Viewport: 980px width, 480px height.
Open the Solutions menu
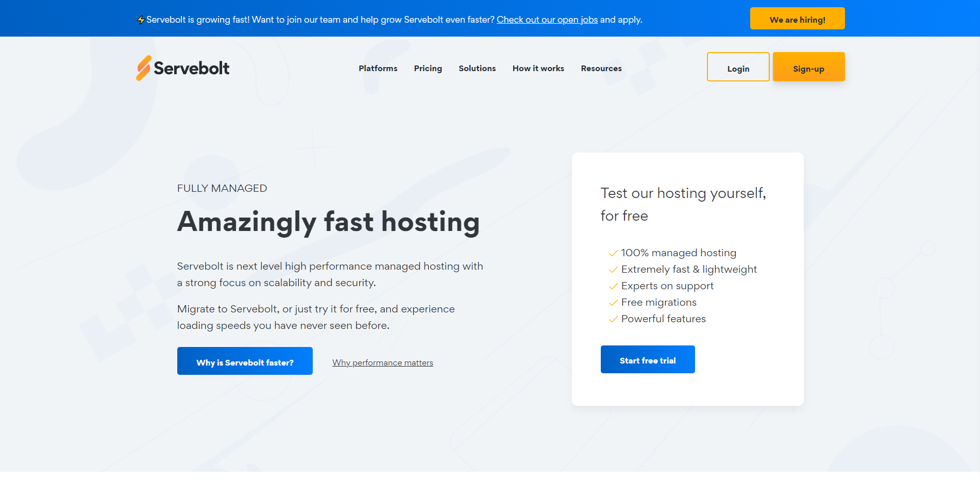point(477,68)
